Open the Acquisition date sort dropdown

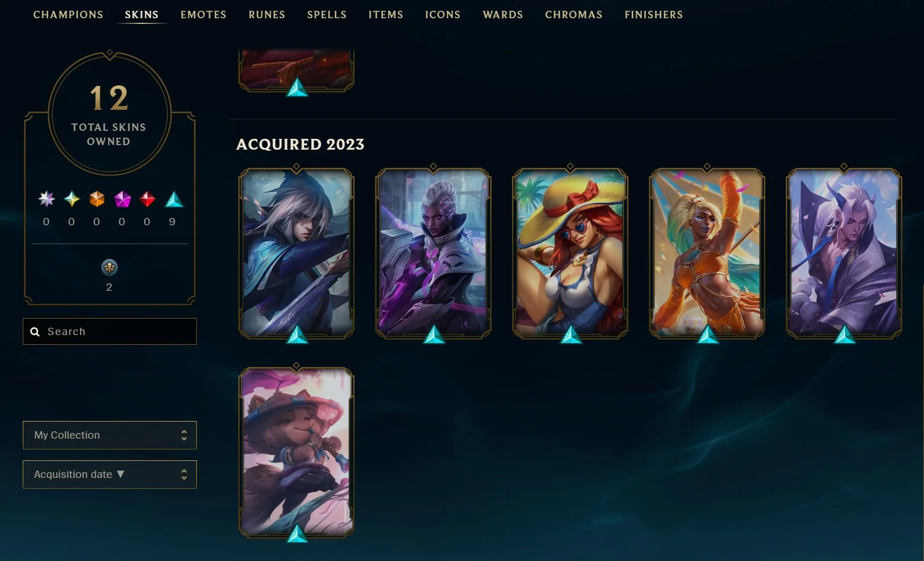110,475
